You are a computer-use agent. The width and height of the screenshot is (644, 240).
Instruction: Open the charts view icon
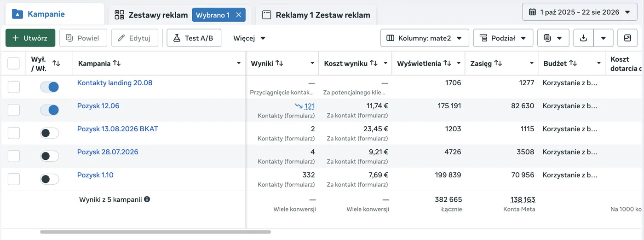(x=627, y=38)
